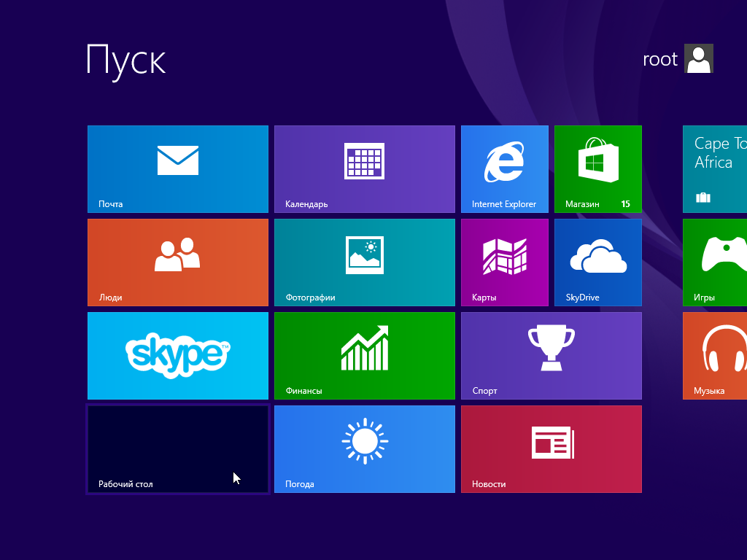Open the Финансы finance app
747x560 pixels.
pos(364,355)
